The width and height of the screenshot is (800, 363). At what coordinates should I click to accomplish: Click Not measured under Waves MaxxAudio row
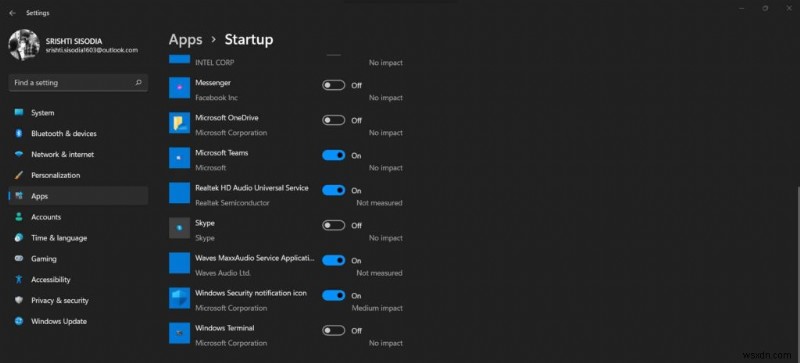point(379,273)
